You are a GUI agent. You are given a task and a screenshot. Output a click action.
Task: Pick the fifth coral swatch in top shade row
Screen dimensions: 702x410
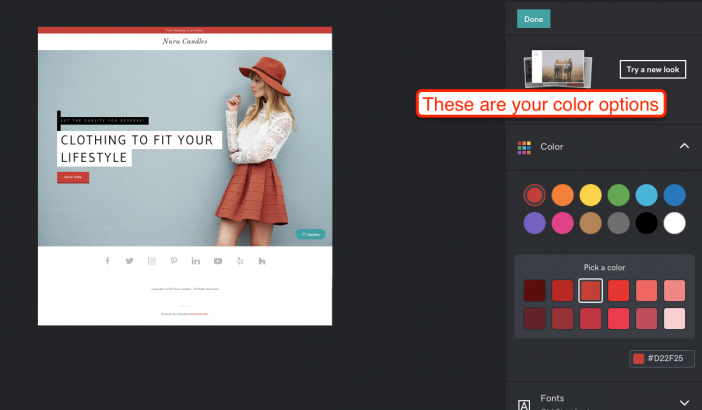coord(646,290)
